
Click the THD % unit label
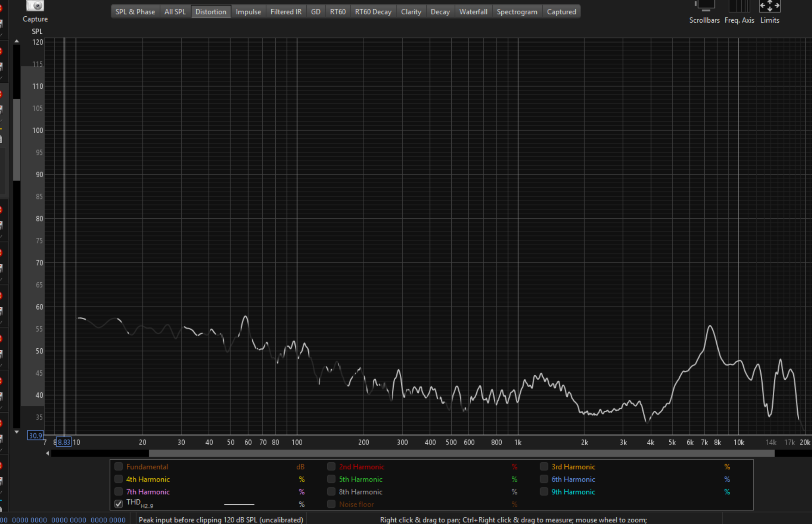[302, 504]
